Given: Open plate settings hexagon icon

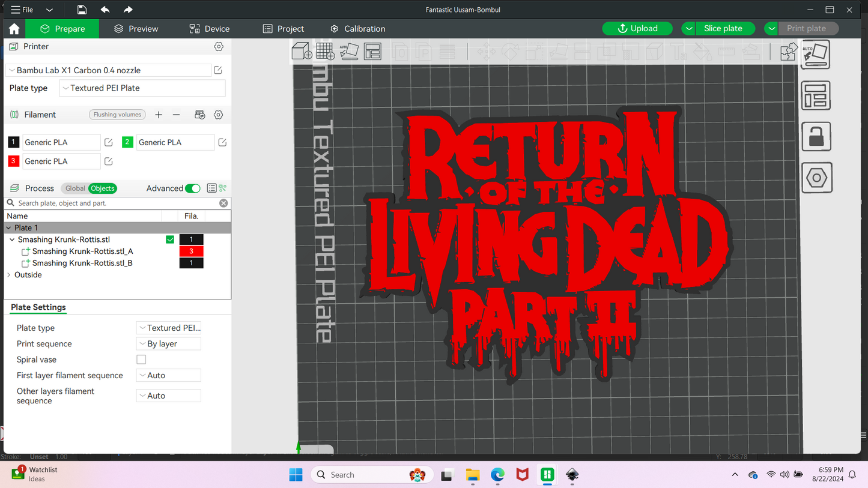Looking at the screenshot, I should (x=816, y=178).
